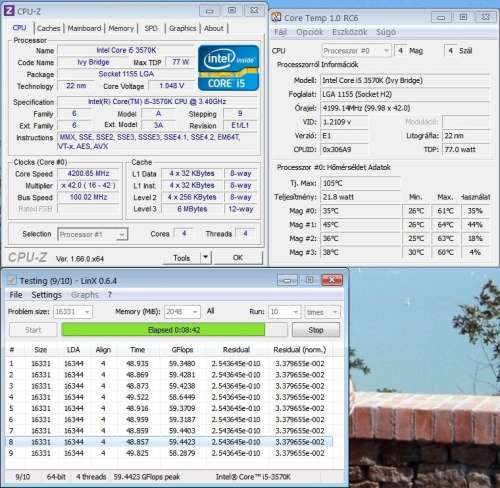Open the SPD tab in CPU-Z
The height and width of the screenshot is (488, 500).
point(151,28)
